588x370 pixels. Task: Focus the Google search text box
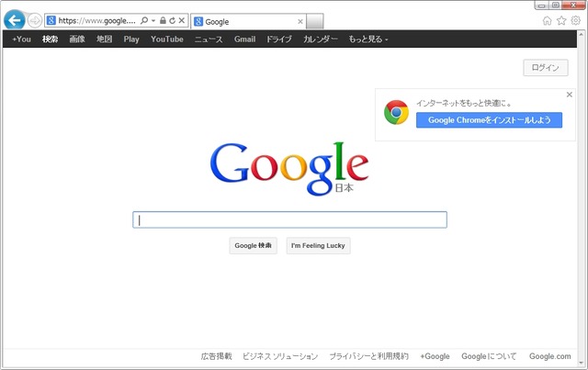pos(290,219)
